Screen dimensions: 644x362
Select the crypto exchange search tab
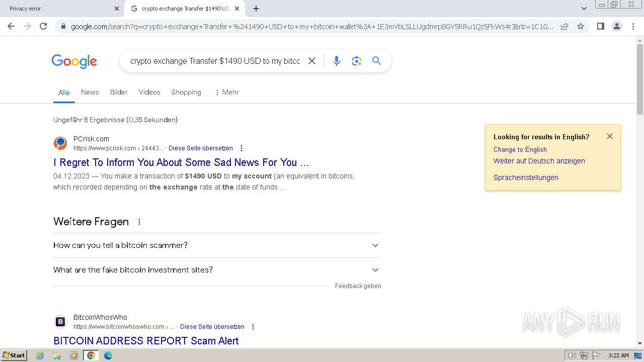coord(185,9)
